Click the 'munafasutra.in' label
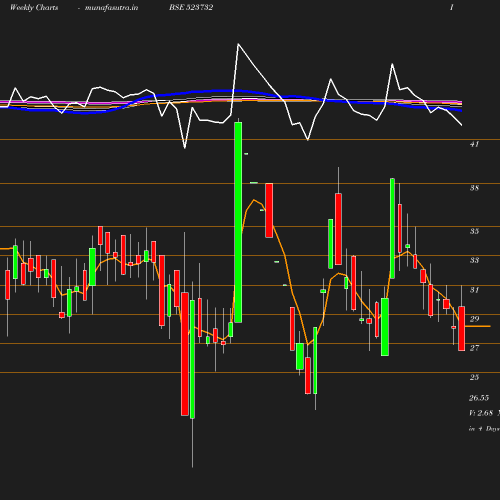Viewport: 500px width, 500px height. pos(111,8)
